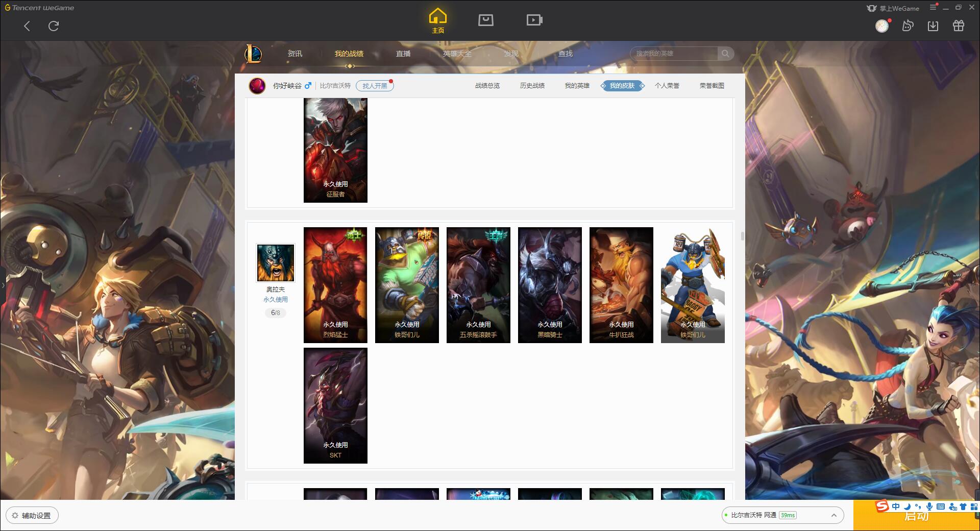The height and width of the screenshot is (531, 980).
Task: Open 荣誉截图 sub-tab
Action: coord(712,86)
